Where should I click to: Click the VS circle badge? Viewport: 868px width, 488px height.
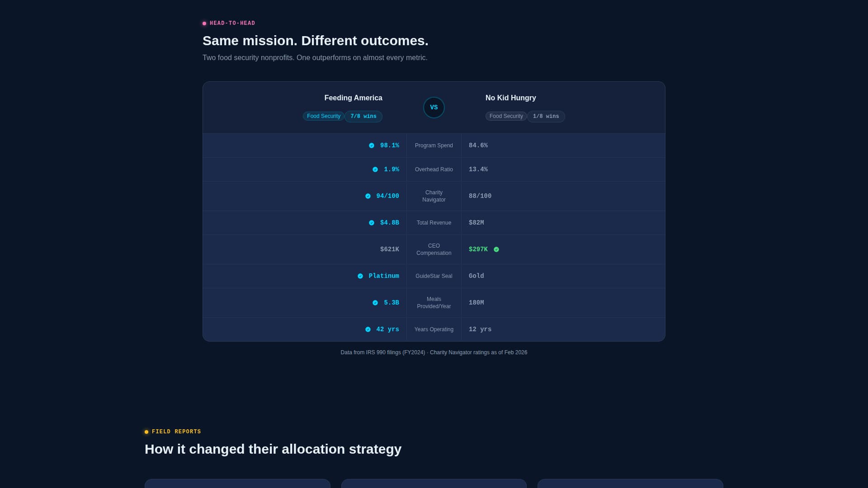[x=434, y=108]
